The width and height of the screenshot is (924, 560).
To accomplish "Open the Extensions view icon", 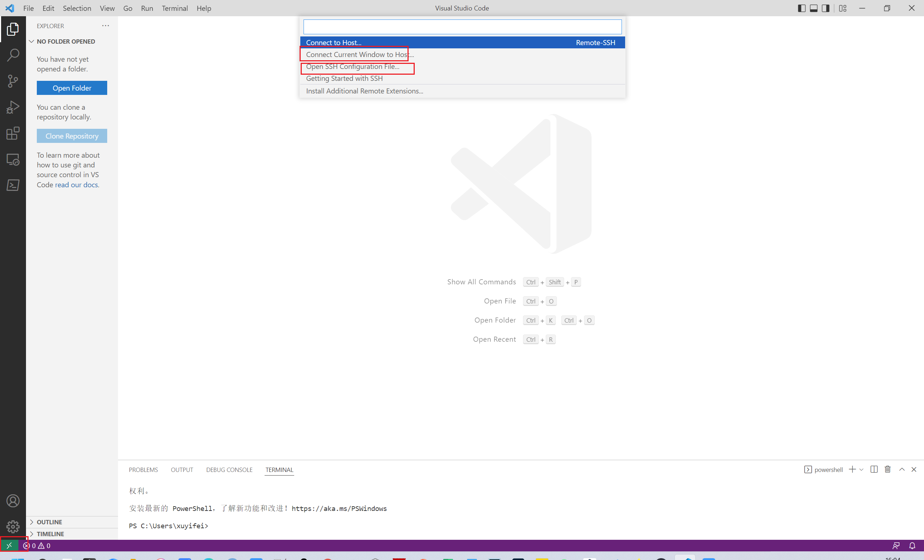I will coord(13,133).
